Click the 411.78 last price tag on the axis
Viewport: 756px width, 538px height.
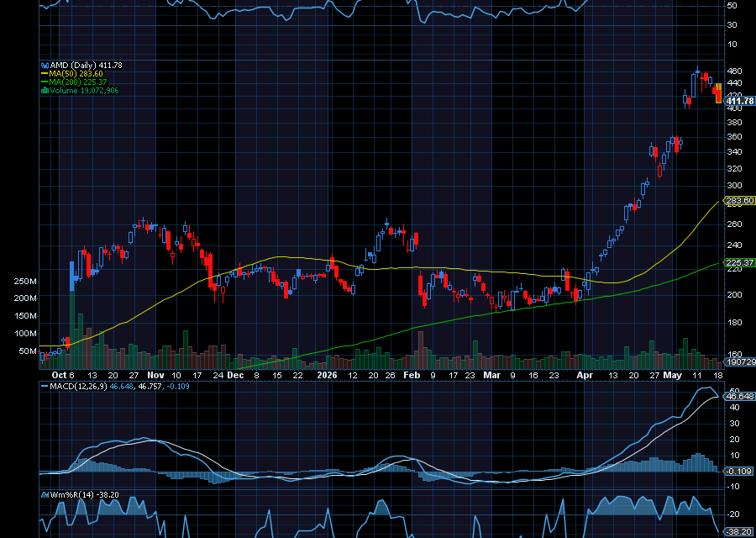(739, 101)
